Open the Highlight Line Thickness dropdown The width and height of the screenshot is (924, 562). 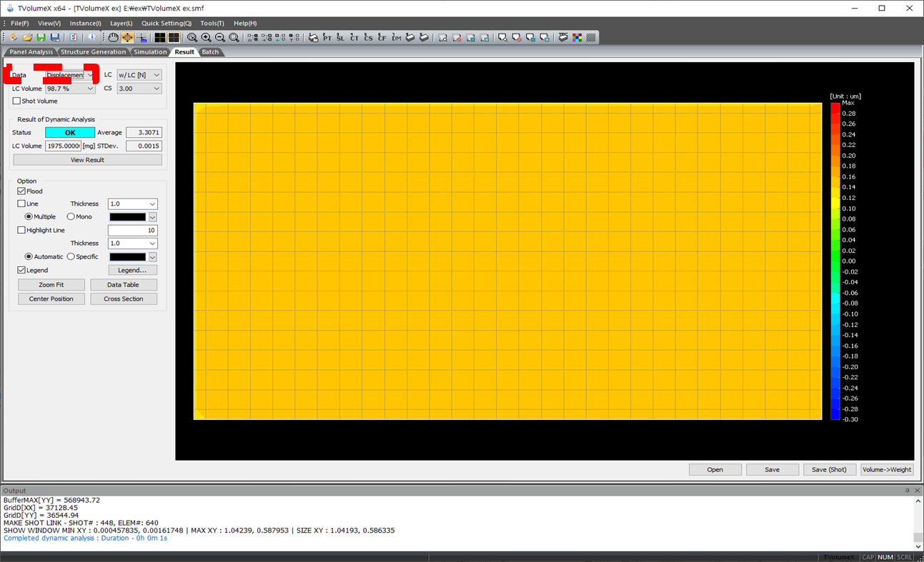132,244
